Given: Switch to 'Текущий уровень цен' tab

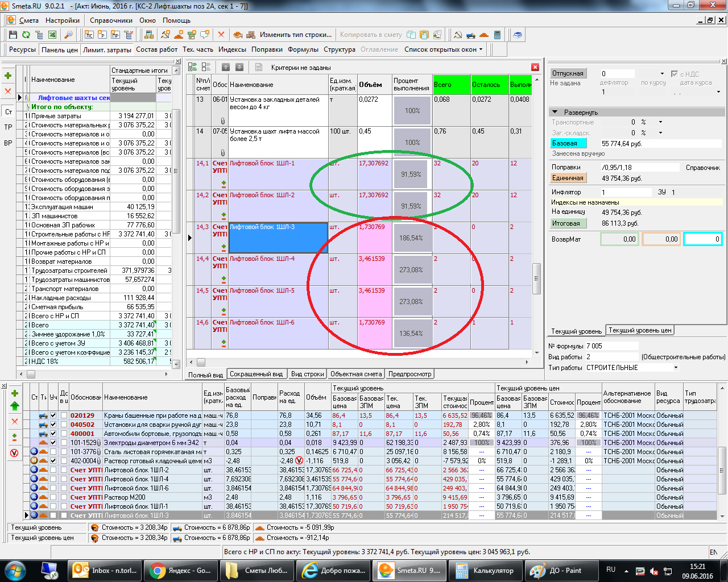Looking at the screenshot, I should click(640, 330).
